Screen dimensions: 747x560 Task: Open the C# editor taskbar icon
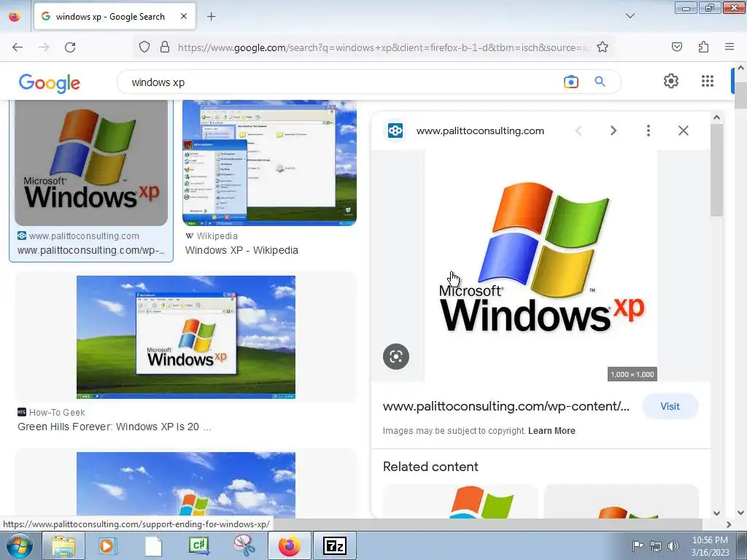198,545
